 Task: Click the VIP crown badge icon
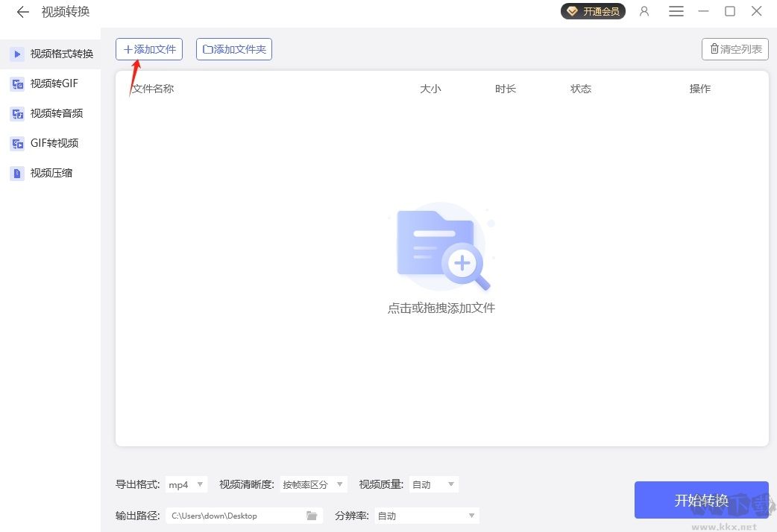(x=570, y=11)
